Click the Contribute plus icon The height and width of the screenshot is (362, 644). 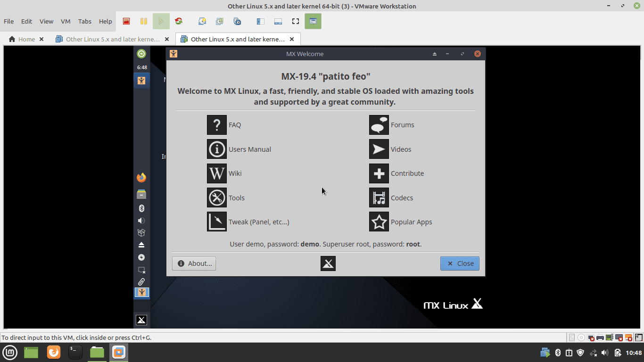(x=379, y=173)
